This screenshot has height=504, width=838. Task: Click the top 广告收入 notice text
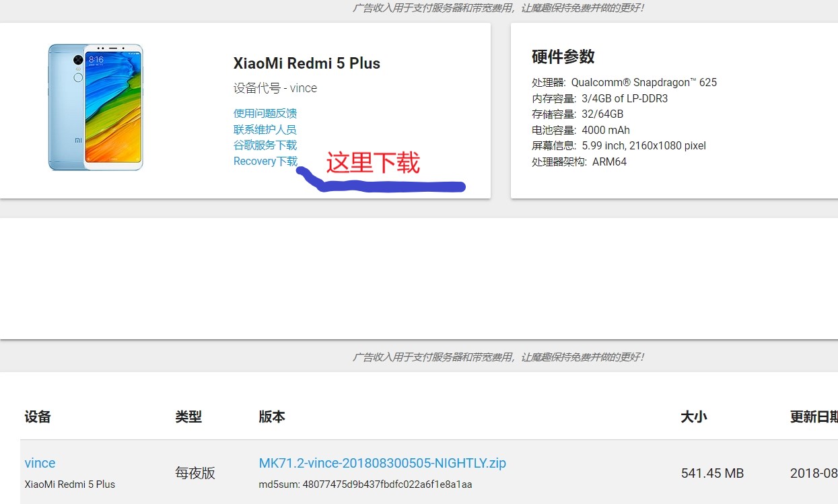pos(498,8)
